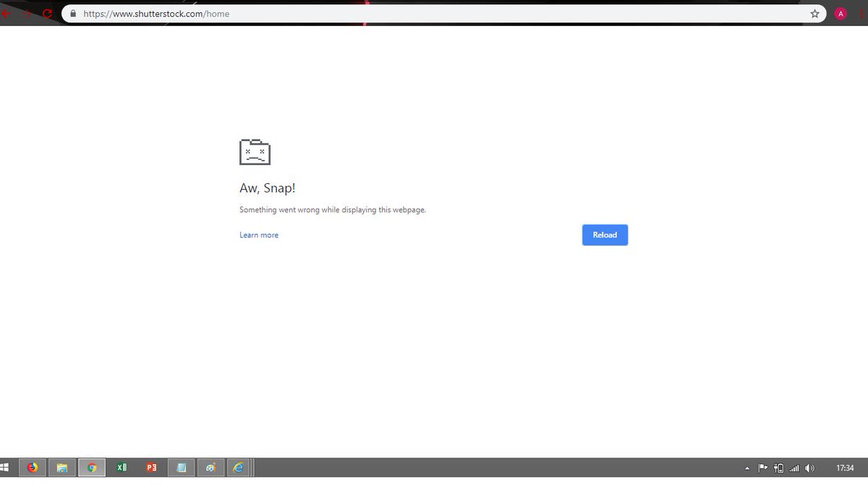
Task: Click the Aw, Snap! heading
Action: click(x=268, y=188)
